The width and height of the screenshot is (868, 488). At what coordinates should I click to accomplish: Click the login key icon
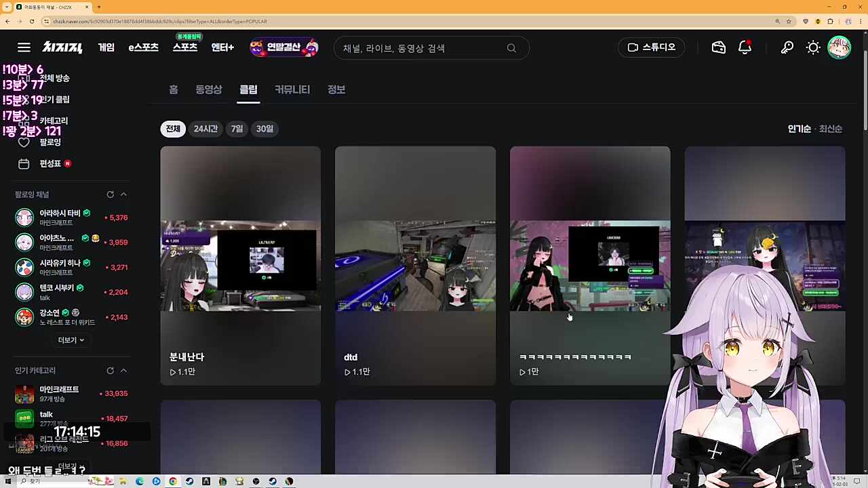(x=787, y=47)
